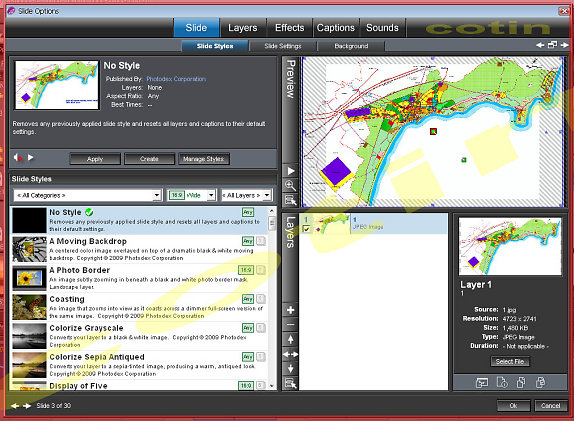Click the copy layer icon
This screenshot has width=574, height=421.
(521, 383)
